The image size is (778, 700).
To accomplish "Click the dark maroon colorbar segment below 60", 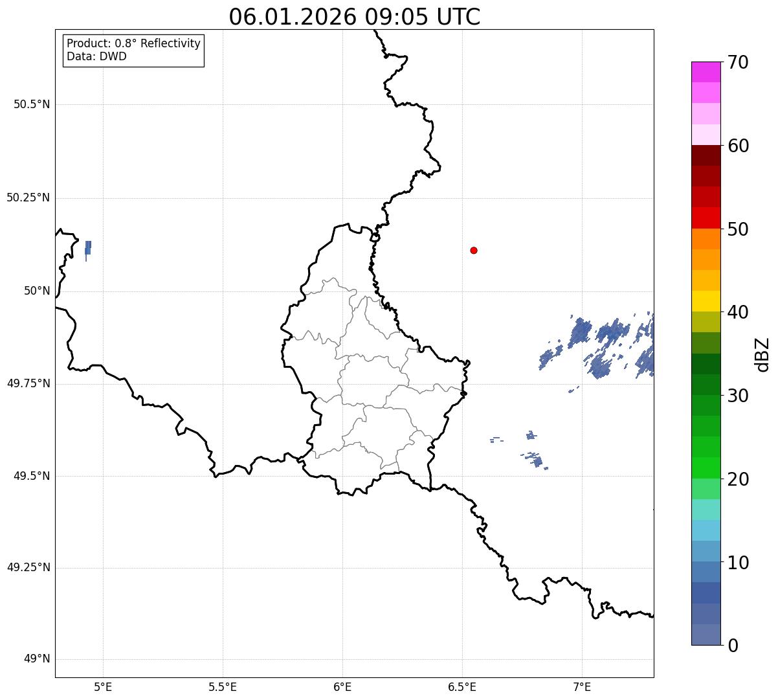I will click(706, 155).
